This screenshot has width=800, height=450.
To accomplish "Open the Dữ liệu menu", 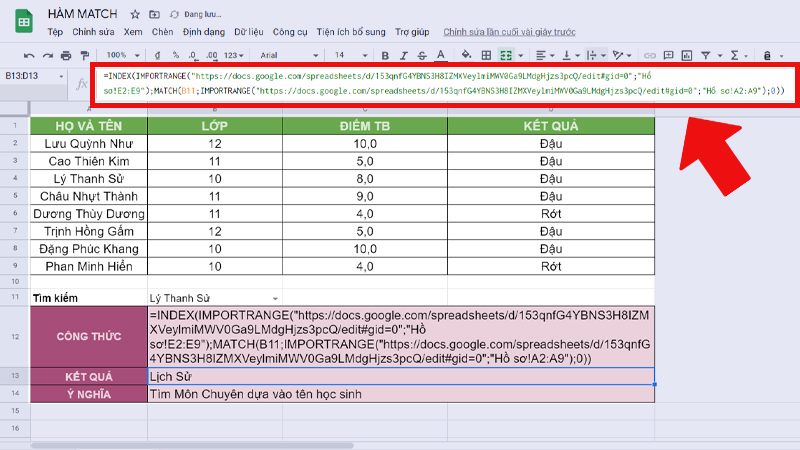I will (x=248, y=32).
